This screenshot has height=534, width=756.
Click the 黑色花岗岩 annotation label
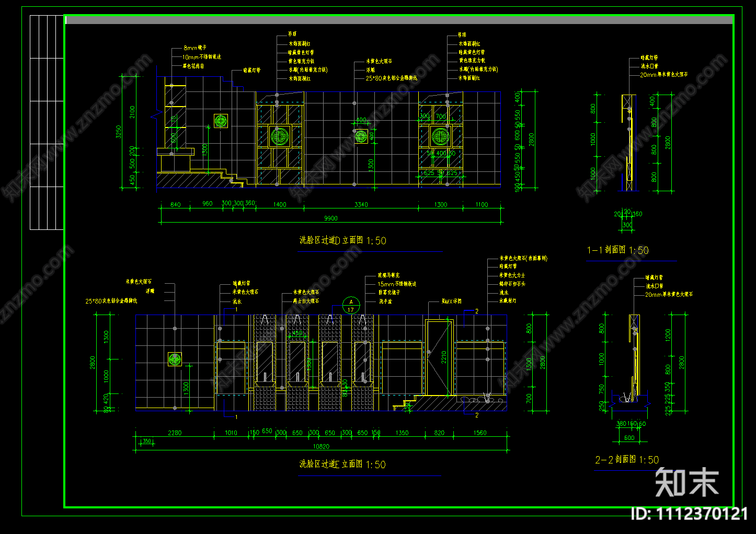pyautogui.click(x=193, y=66)
